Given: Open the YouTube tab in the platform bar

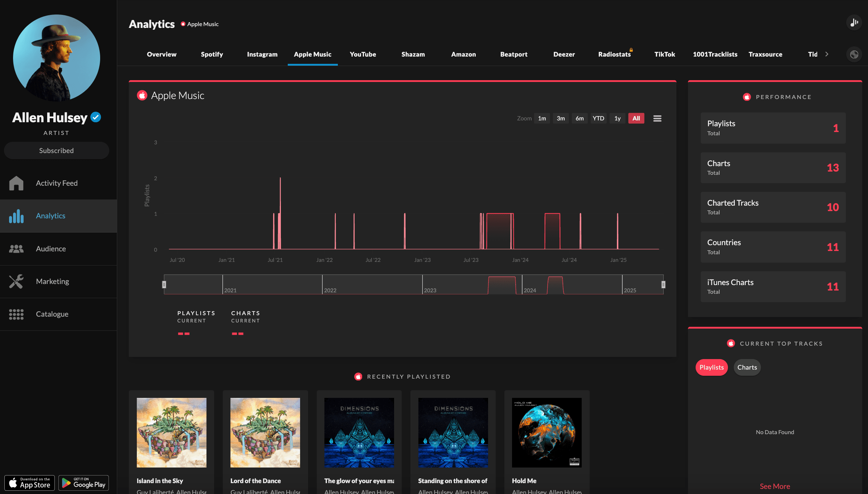Looking at the screenshot, I should [x=363, y=54].
